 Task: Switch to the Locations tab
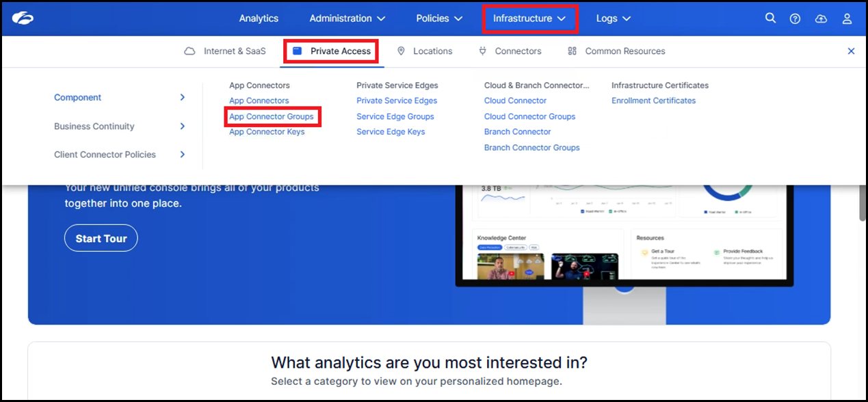pos(425,51)
